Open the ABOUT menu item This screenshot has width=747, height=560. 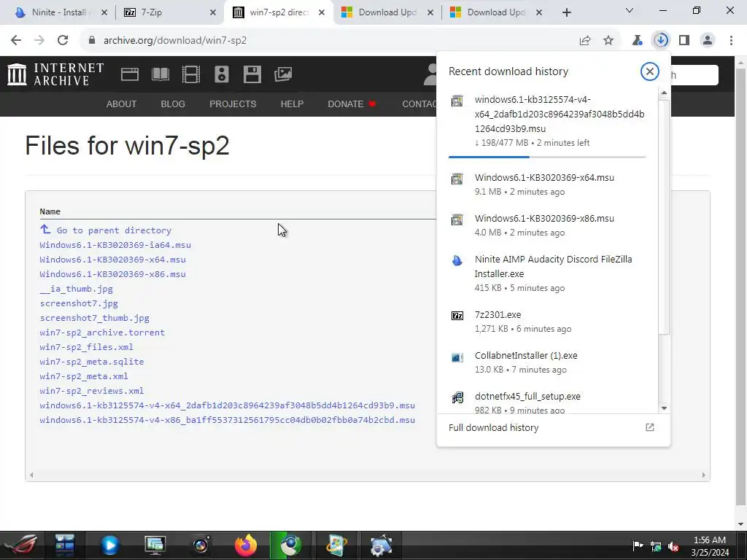coord(121,104)
